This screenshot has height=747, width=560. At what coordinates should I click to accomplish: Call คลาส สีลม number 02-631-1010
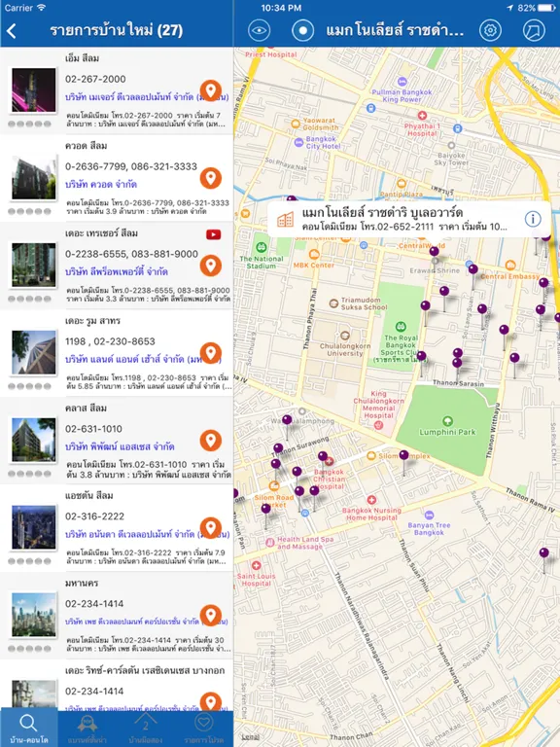93,429
